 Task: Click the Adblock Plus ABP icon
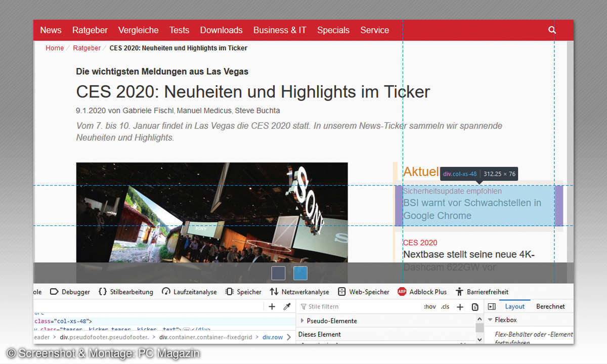pos(402,292)
